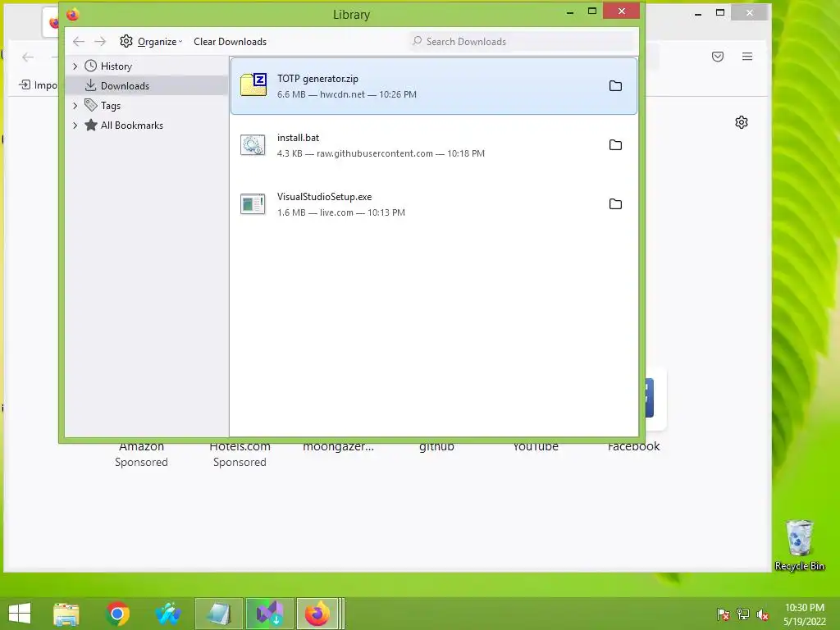Open the Firefox hamburger application menu
The height and width of the screenshot is (630, 840).
(747, 57)
